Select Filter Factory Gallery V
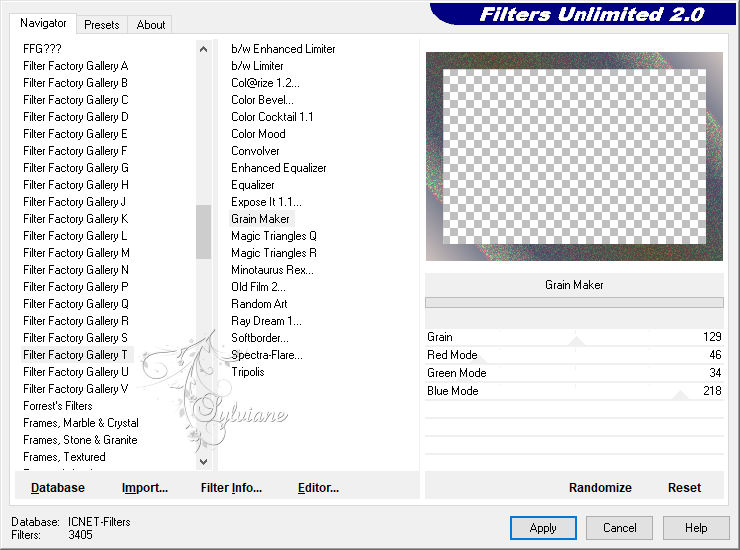This screenshot has width=740, height=550. click(76, 389)
